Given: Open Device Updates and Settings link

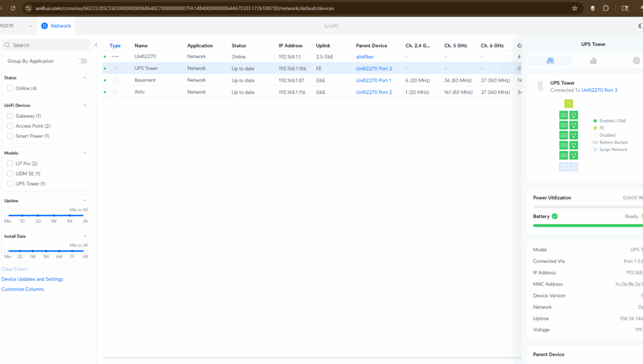Looking at the screenshot, I should tap(32, 279).
